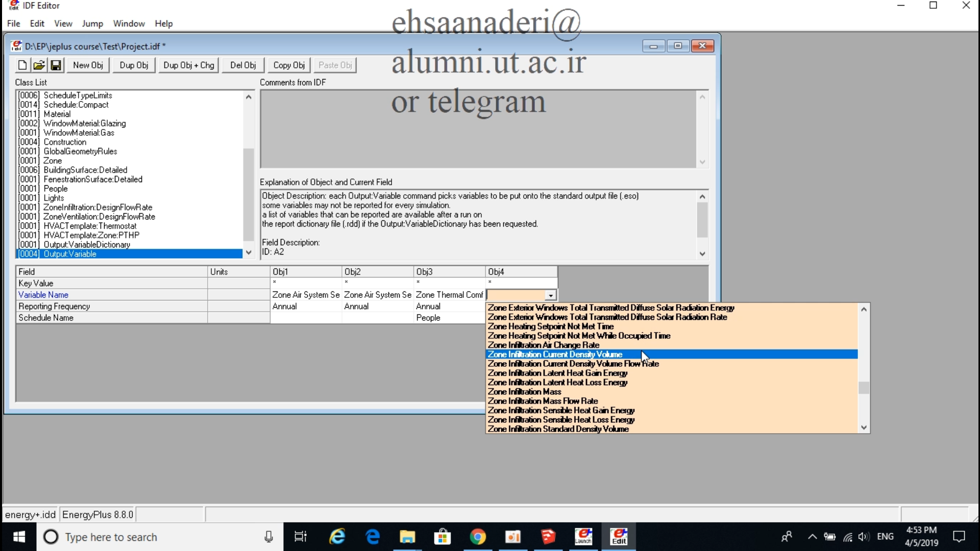The height and width of the screenshot is (551, 980).
Task: Select Zone Infiltration Sensible Heat Gain Energy
Action: click(x=672, y=410)
